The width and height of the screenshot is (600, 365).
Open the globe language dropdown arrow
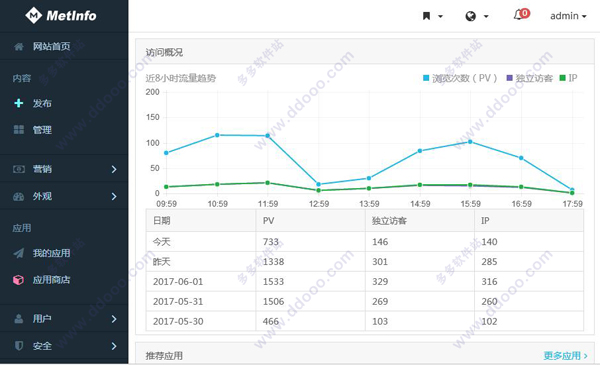click(x=486, y=16)
